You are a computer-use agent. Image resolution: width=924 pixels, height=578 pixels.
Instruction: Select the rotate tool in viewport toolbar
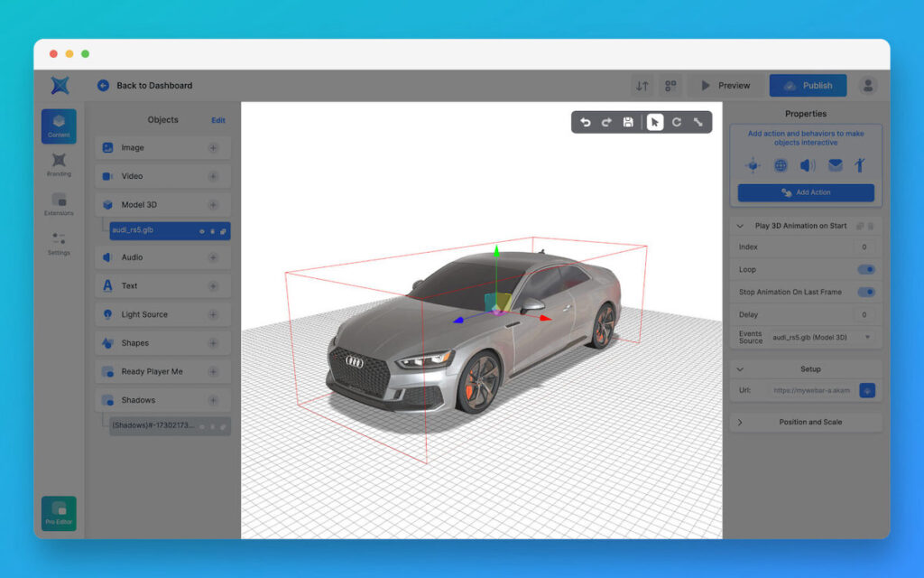(x=677, y=122)
